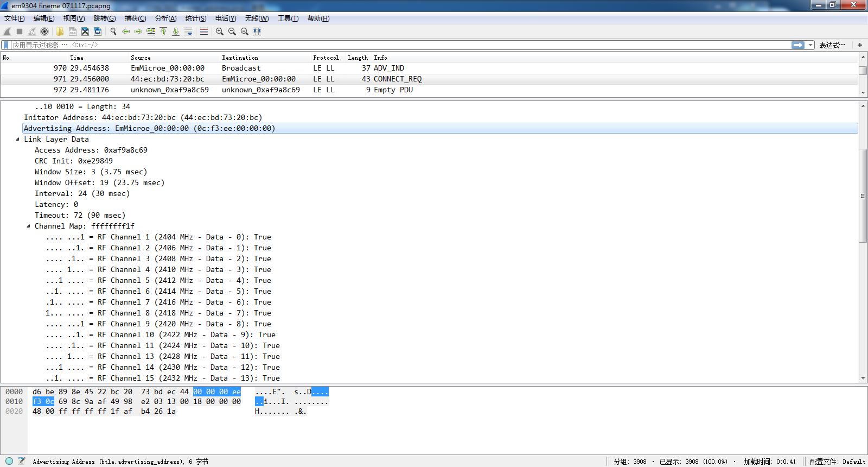The image size is (868, 467).
Task: Go back to previous packet arrow
Action: tap(126, 31)
